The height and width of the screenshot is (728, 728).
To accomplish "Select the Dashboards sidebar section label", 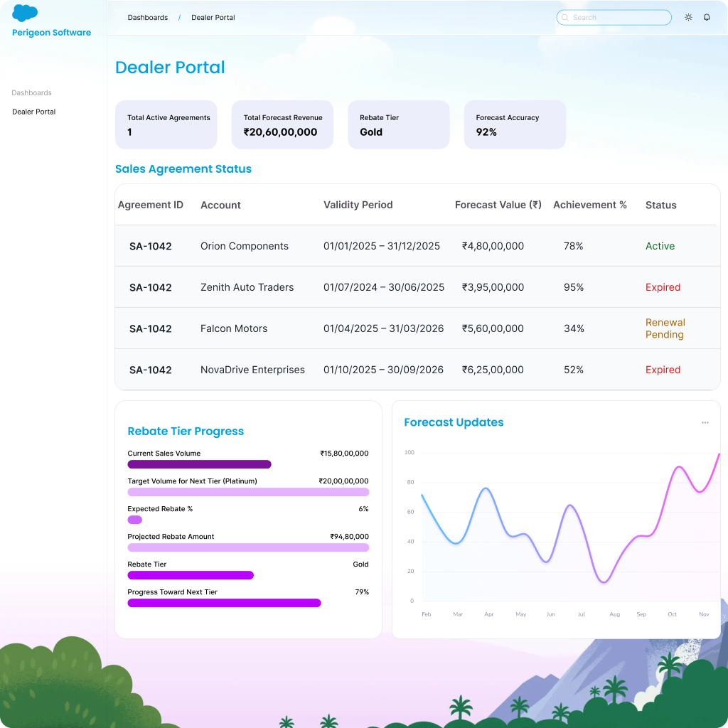I will [32, 92].
